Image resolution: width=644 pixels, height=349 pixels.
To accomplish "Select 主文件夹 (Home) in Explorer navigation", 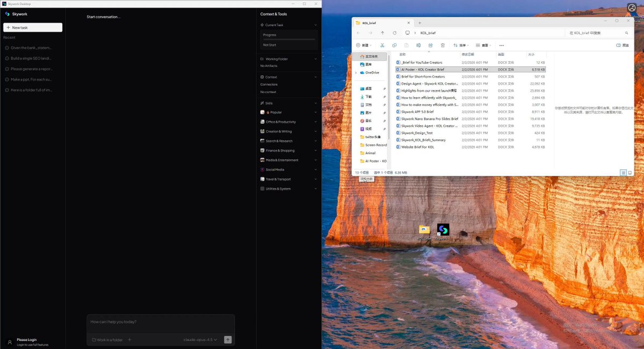I will click(369, 56).
